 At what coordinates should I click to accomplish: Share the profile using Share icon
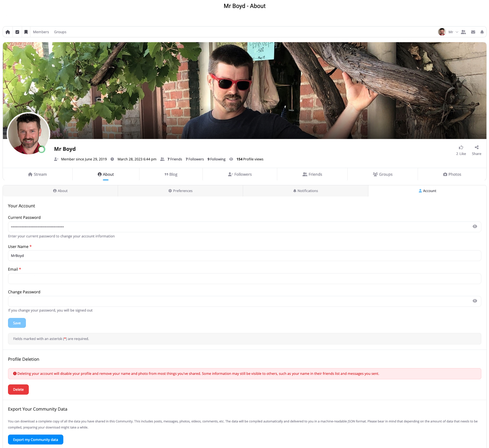[x=477, y=148]
